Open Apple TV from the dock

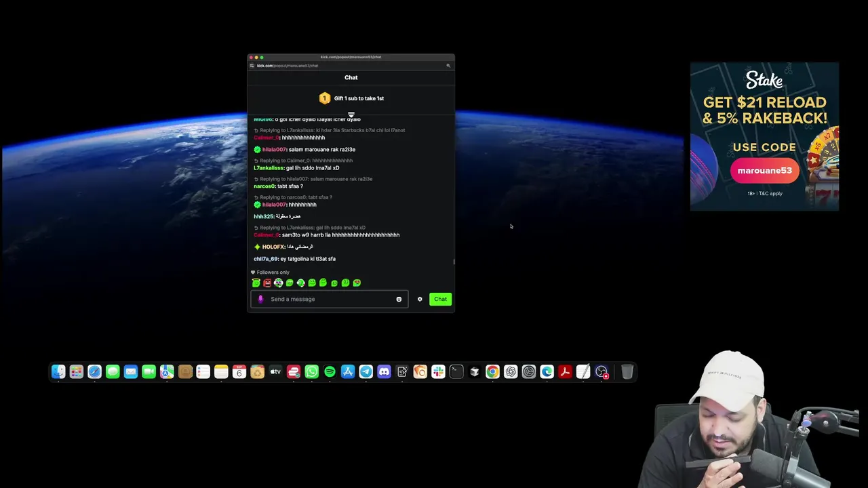275,371
